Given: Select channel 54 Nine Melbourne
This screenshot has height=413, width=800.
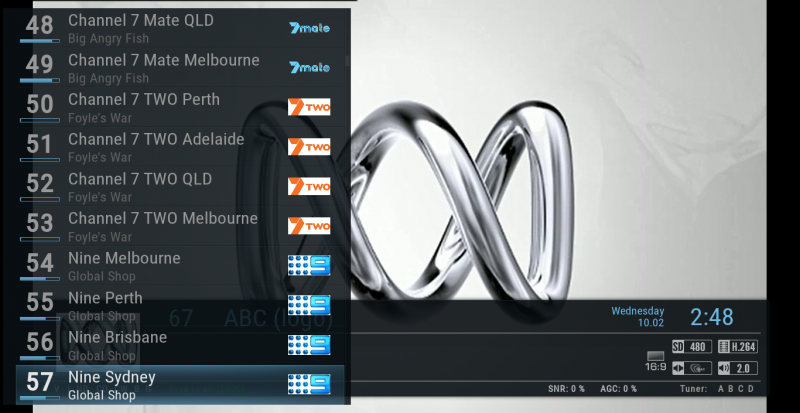Looking at the screenshot, I should tap(180, 265).
